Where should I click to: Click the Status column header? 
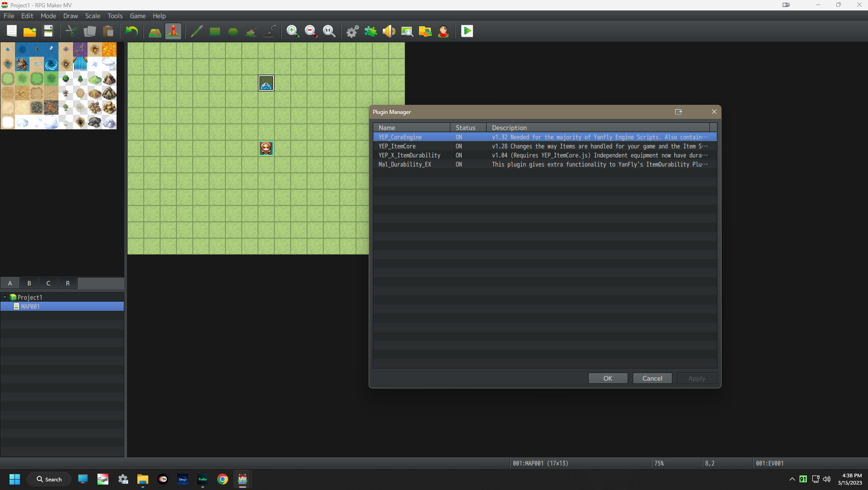[x=468, y=127]
